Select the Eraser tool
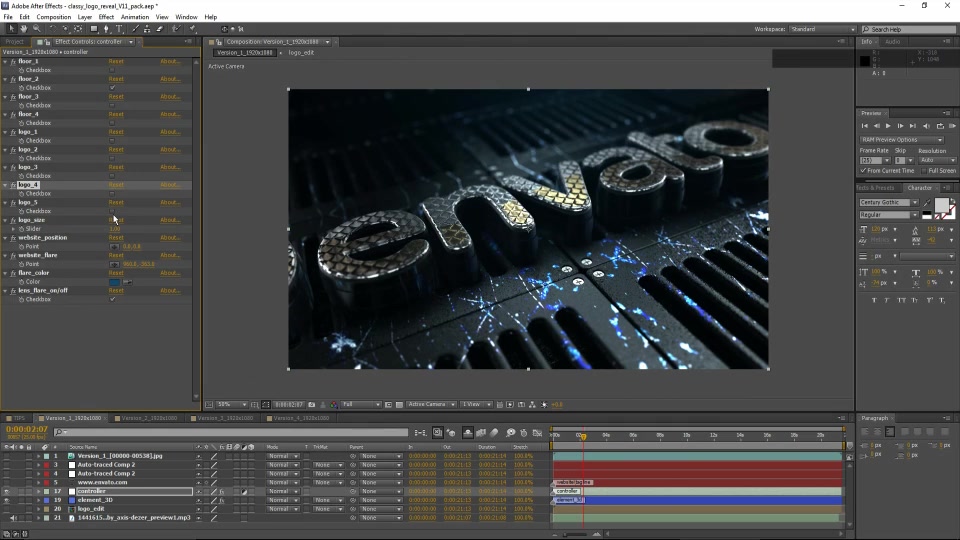 [x=159, y=29]
